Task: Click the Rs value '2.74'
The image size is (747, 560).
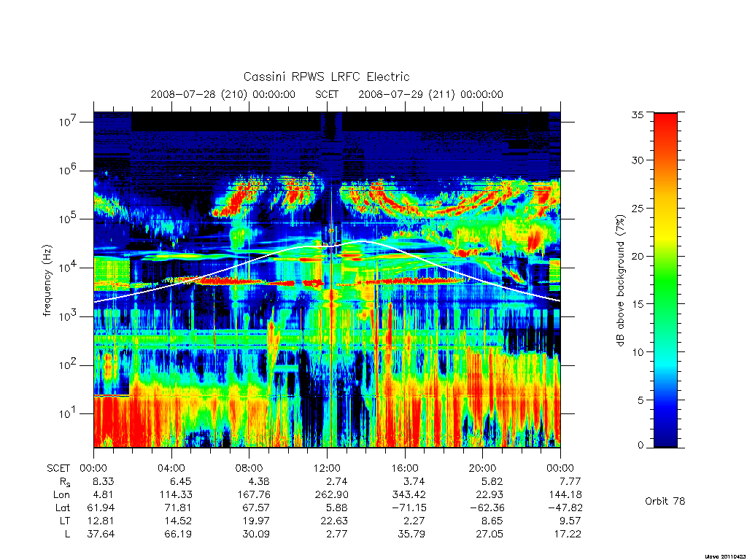Action: [336, 481]
